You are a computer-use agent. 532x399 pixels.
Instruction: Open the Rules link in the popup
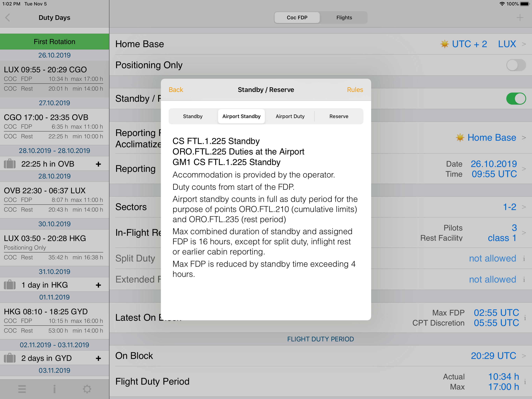tap(355, 90)
